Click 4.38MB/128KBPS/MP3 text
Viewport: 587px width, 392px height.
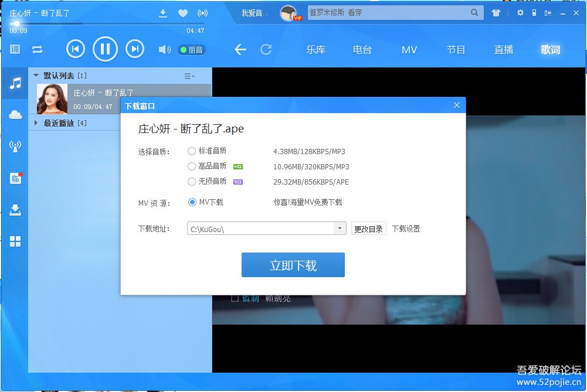pyautogui.click(x=309, y=152)
